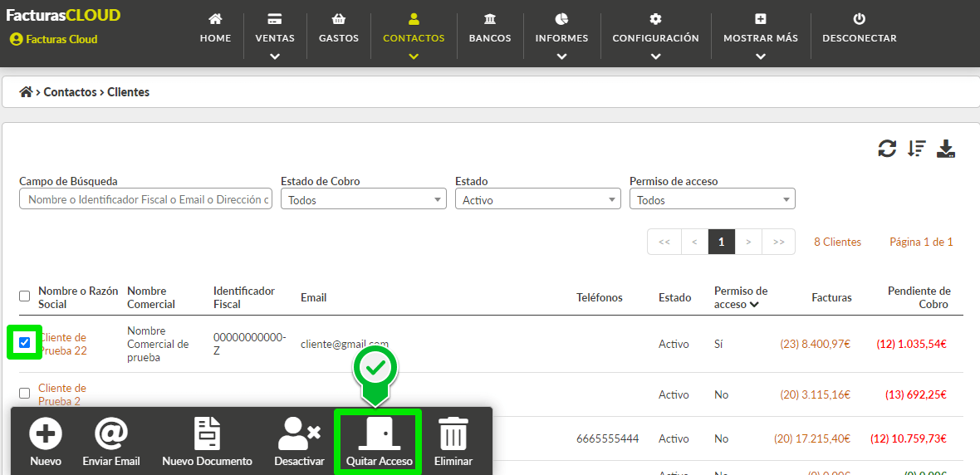Open the CONFIGURACIÓN menu
Screen dimensions: 980x475
tap(655, 37)
